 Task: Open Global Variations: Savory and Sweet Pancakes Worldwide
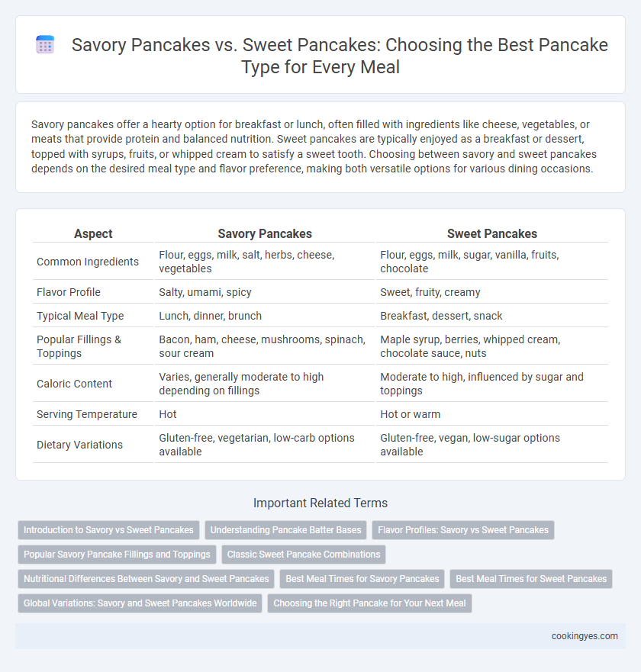click(x=140, y=603)
